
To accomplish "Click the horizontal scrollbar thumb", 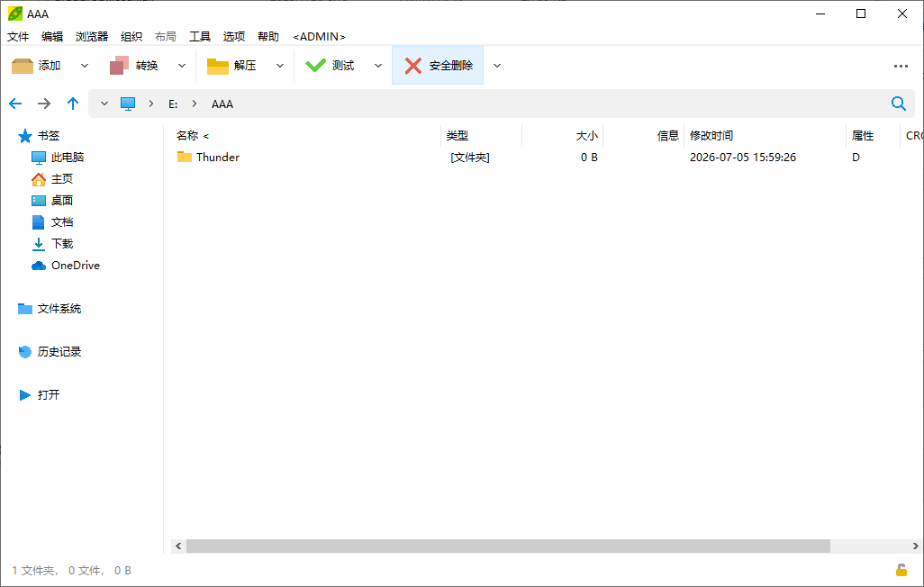I will [x=508, y=546].
